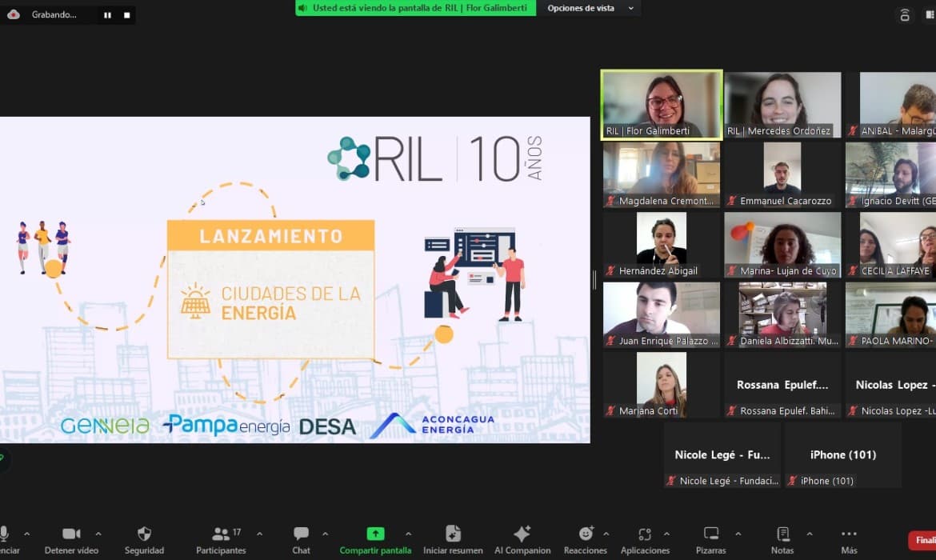Open the Aplicaciones icon

645,534
